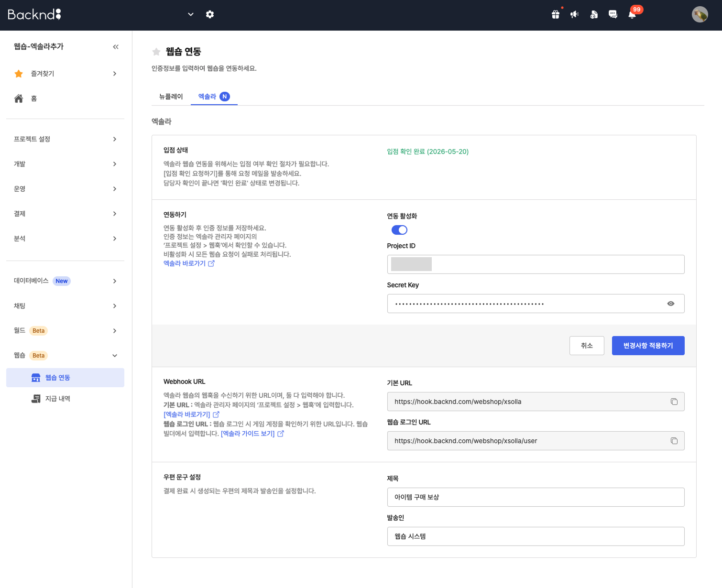Image resolution: width=722 pixels, height=588 pixels.
Task: Toggle the favorite star beside 웹숍 연동 title
Action: 156,52
